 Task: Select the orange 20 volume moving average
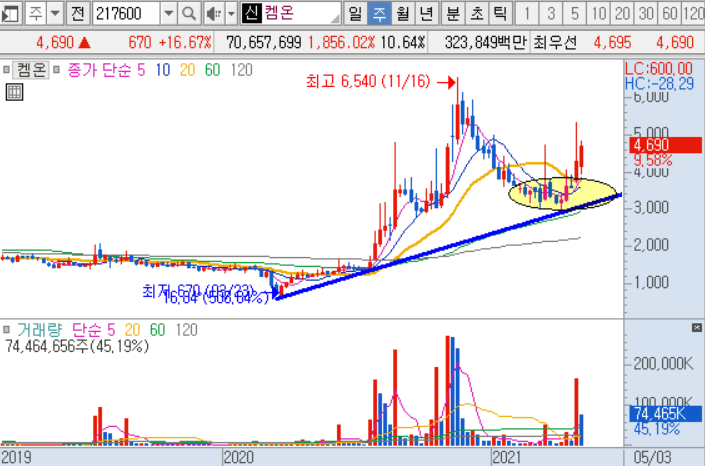[132, 330]
